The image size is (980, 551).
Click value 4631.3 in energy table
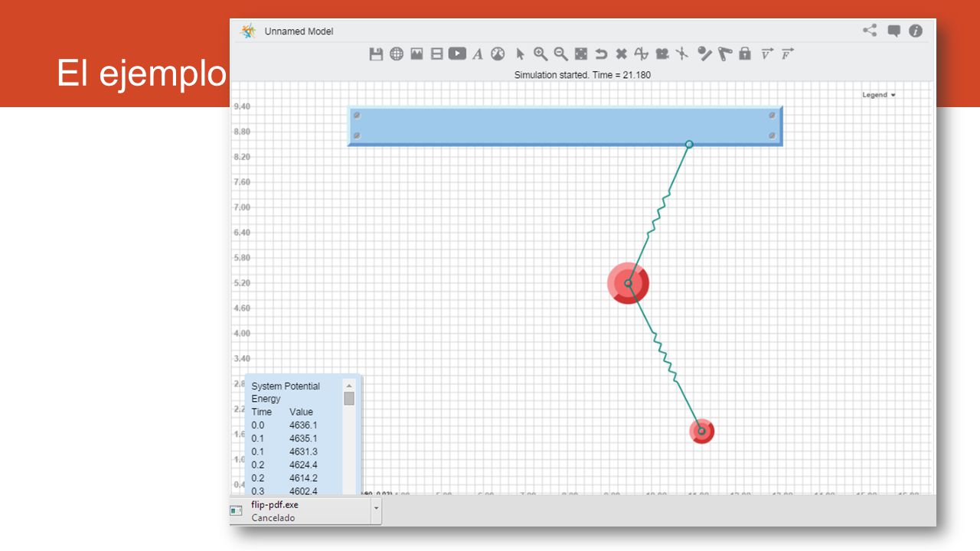click(x=303, y=452)
